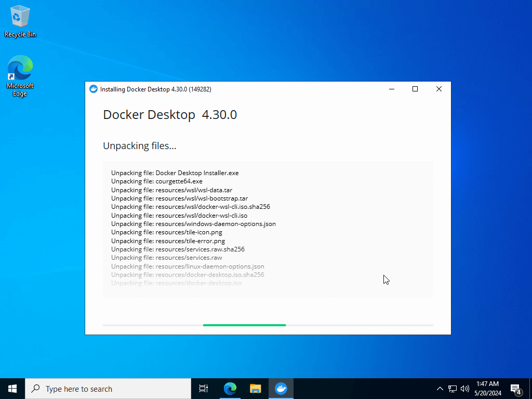Click the Docker whale icon in title bar
532x399 pixels.
[x=94, y=89]
